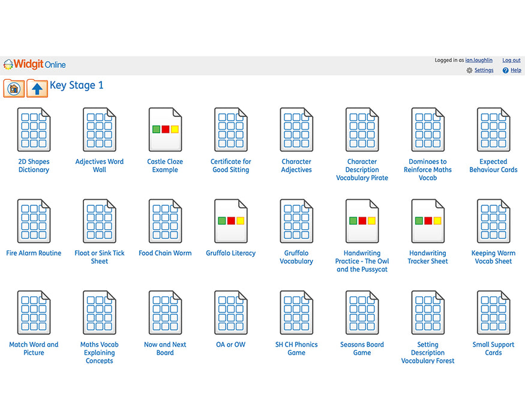
Task: Open the Small Support Cards thumbnail
Action: coord(493,313)
